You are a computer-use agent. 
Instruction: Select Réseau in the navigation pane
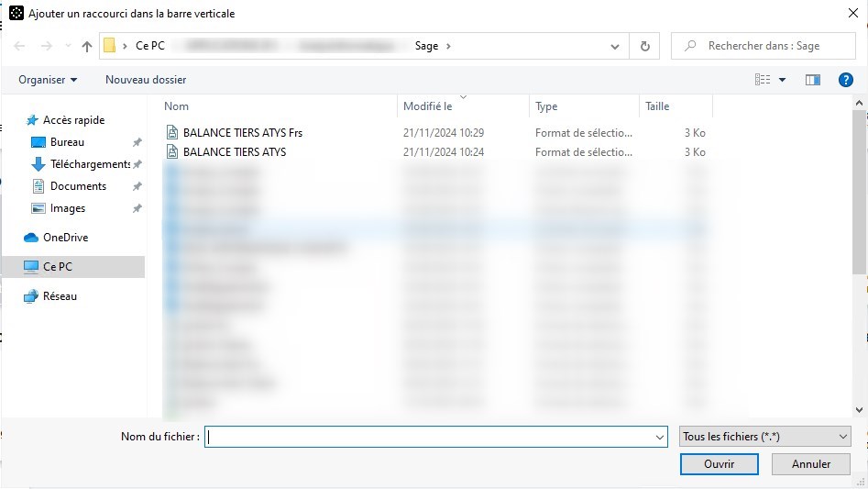tap(60, 296)
